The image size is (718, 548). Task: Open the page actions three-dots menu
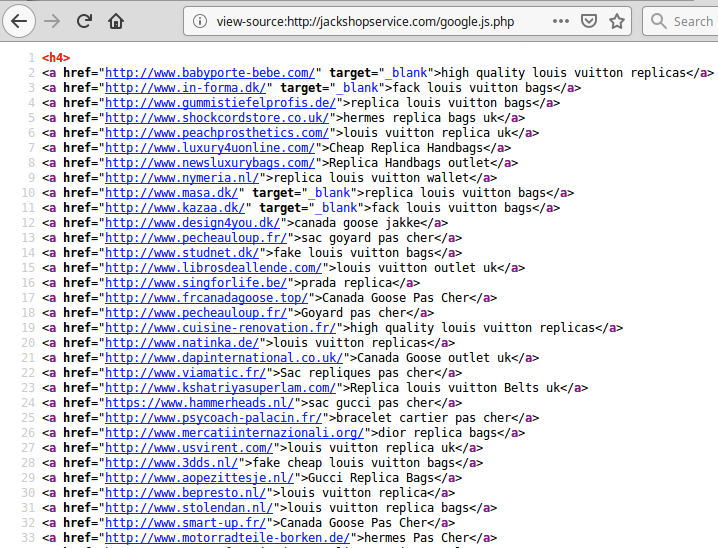560,21
